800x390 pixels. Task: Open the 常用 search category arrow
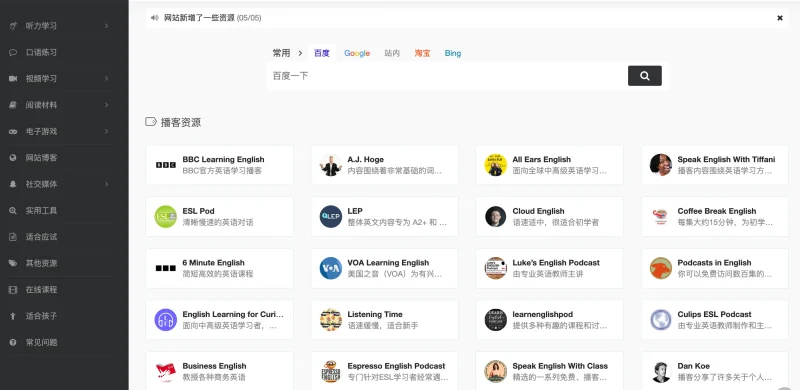pos(300,53)
